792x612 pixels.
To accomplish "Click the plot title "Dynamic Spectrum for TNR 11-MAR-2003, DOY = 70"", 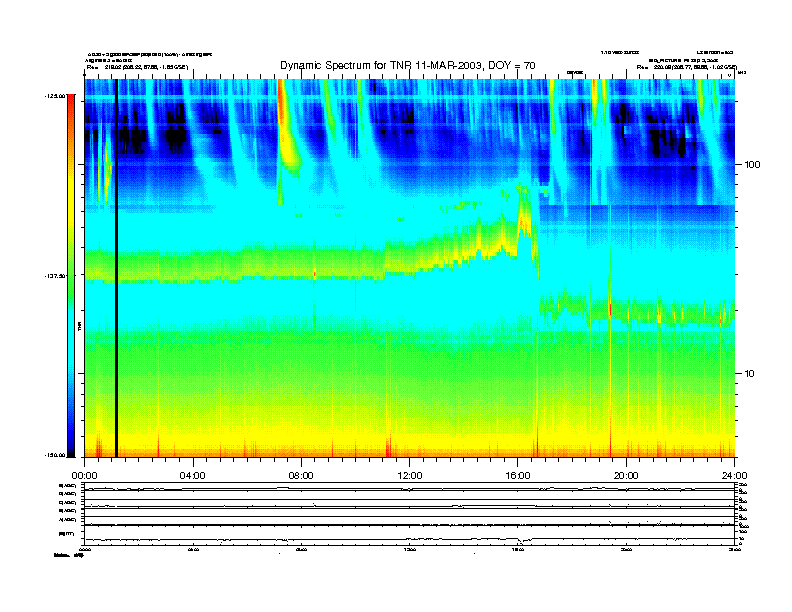I will click(x=408, y=65).
